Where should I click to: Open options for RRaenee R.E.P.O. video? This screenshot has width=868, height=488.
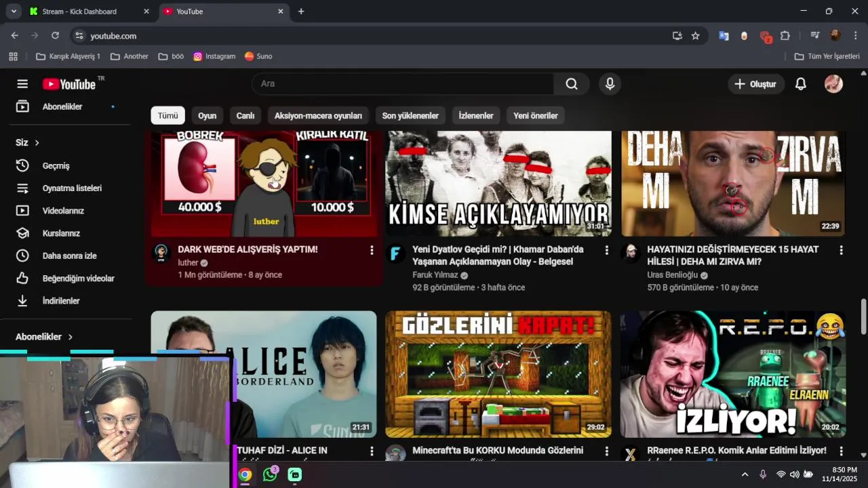841,451
